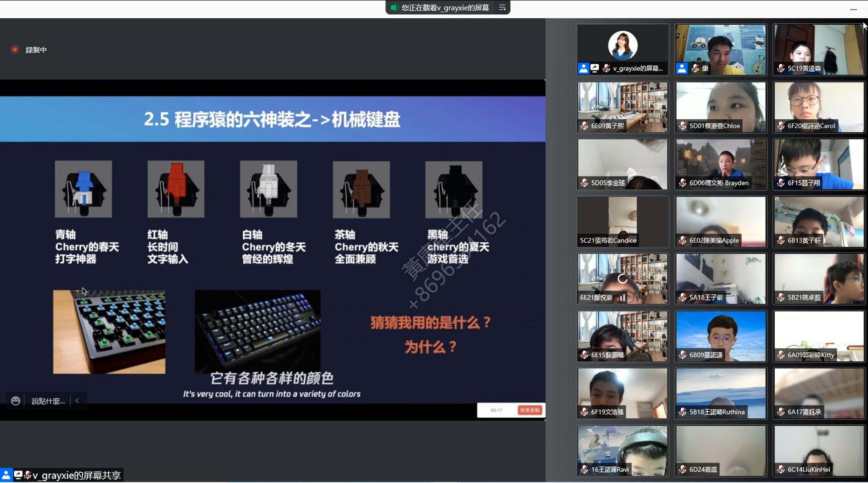Screen dimensions: 868x483
Task: Click the red end-recording button on slide
Action: pos(529,410)
